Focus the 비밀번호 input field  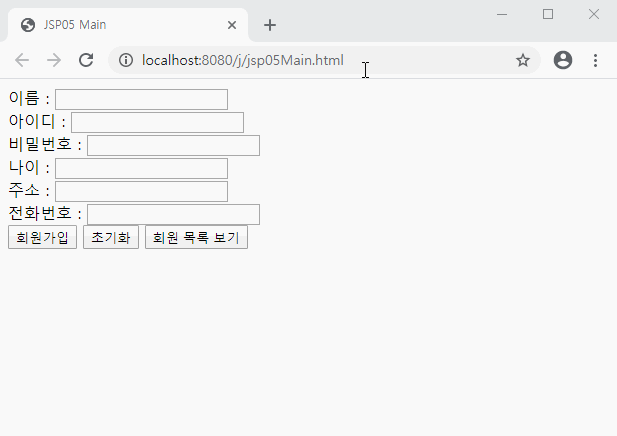(x=173, y=145)
